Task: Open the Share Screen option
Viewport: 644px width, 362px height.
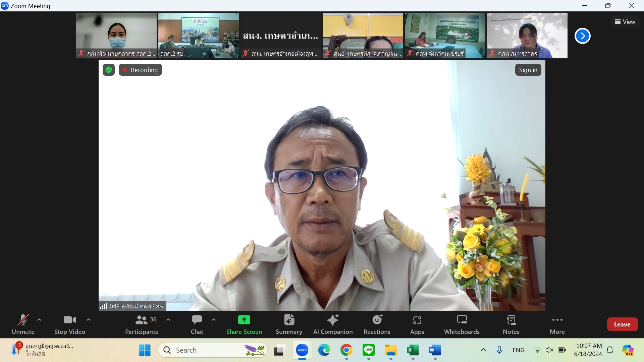Action: (x=244, y=324)
